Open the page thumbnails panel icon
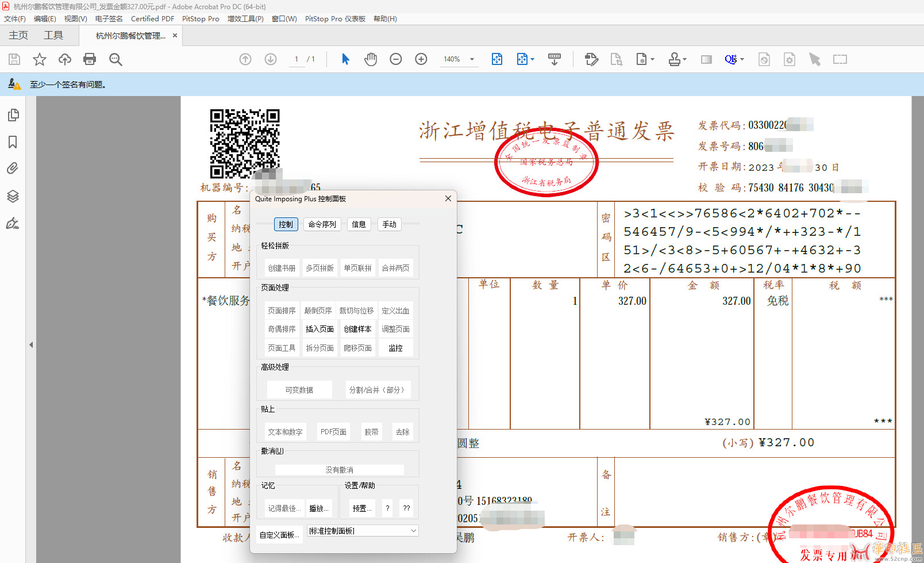The image size is (924, 563). pos(13,115)
